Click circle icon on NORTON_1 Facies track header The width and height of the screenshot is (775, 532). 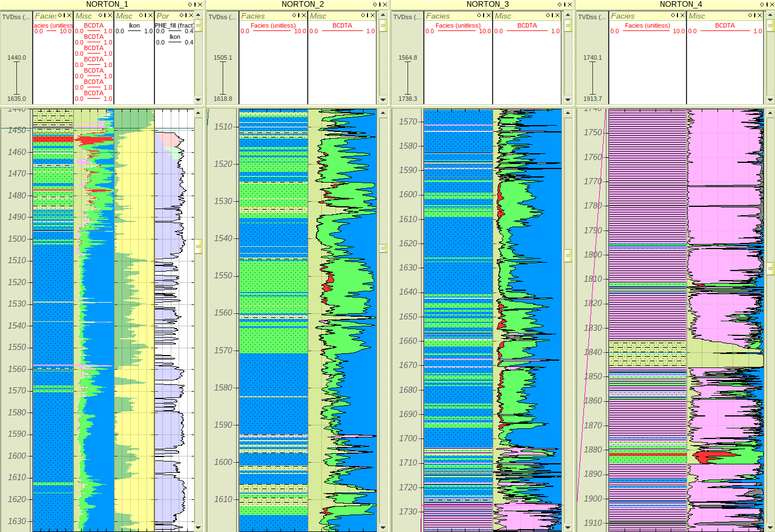[60, 15]
